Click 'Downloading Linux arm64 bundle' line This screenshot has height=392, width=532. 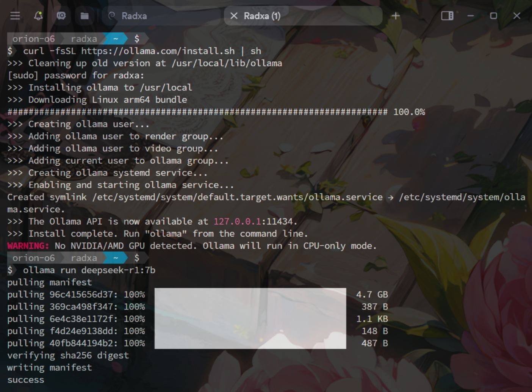click(97, 100)
